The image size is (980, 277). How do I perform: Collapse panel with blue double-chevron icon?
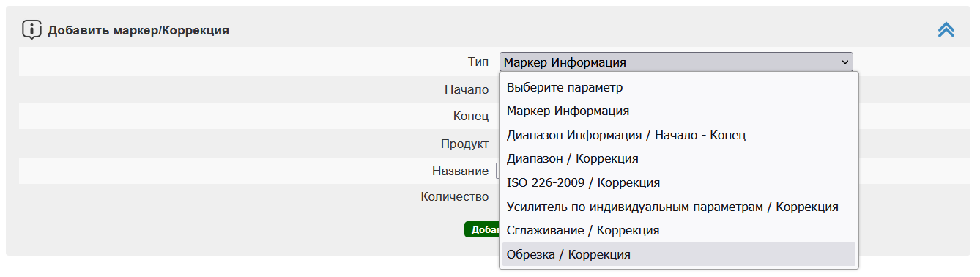click(946, 30)
